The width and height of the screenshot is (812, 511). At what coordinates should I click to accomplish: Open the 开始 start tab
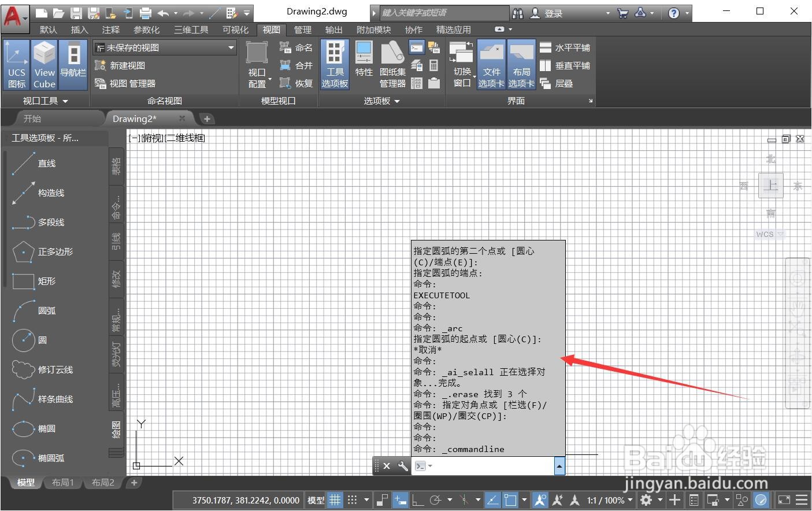coord(32,119)
